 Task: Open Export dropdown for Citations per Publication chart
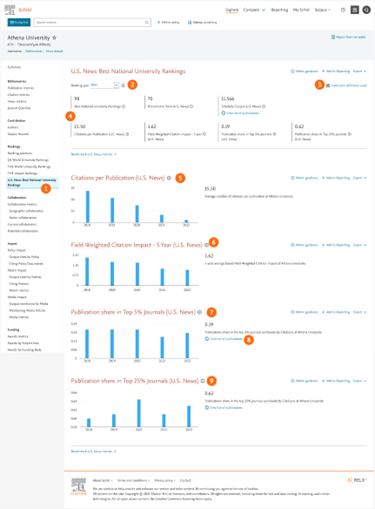[360, 178]
